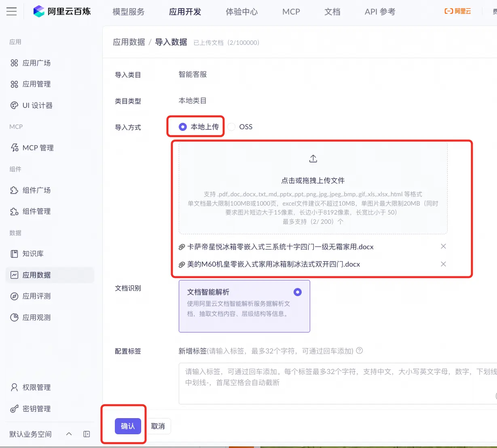Click the upload arrow icon in drop zone
497x448 pixels.
coord(313,159)
